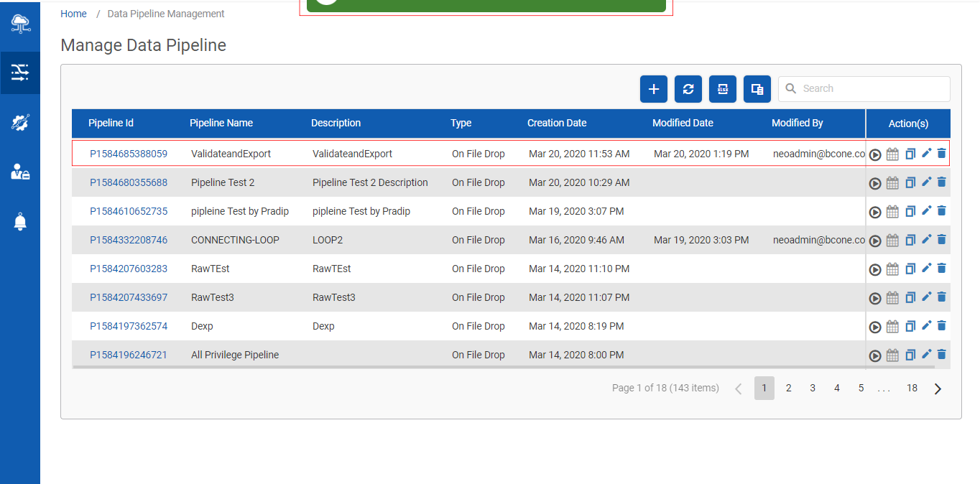Open pipeline P1584332208746
This screenshot has width=980, height=484.
(x=129, y=240)
